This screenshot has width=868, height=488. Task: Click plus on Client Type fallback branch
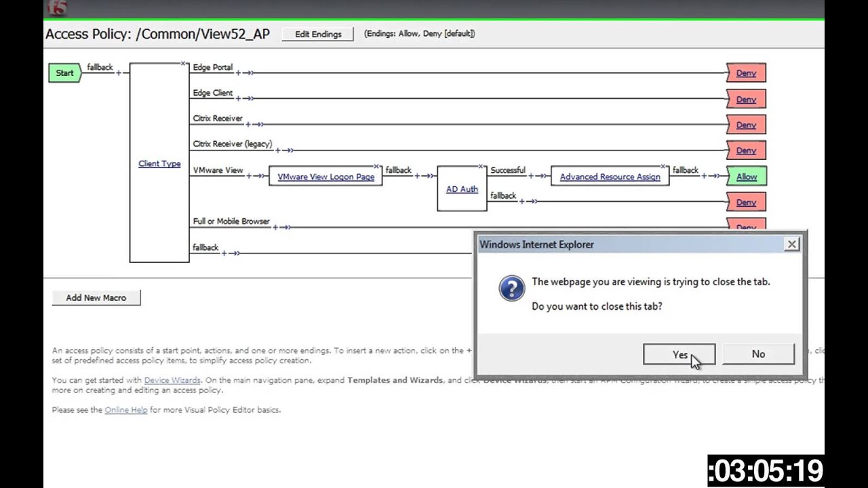(x=224, y=253)
